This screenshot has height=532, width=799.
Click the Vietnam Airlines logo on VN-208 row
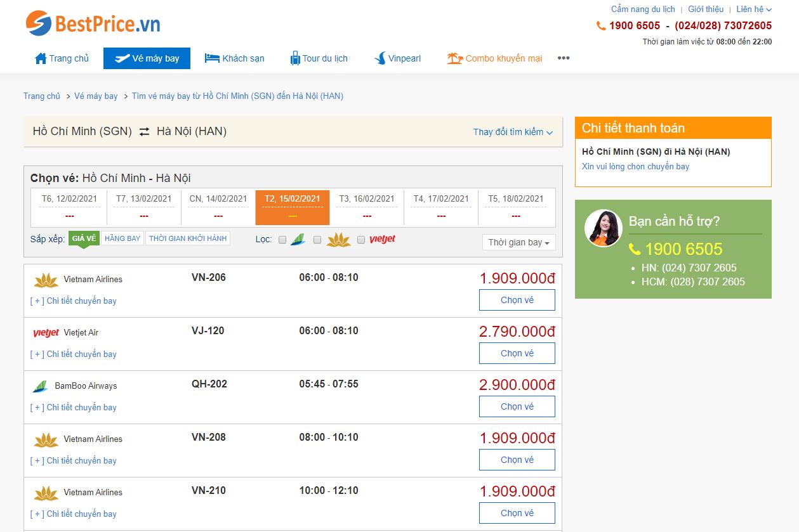click(x=46, y=439)
